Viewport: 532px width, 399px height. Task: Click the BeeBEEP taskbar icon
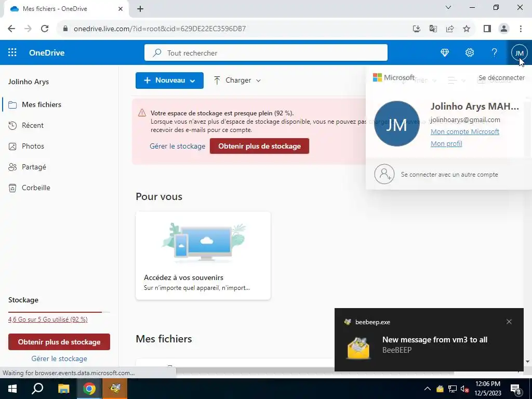[x=115, y=389]
